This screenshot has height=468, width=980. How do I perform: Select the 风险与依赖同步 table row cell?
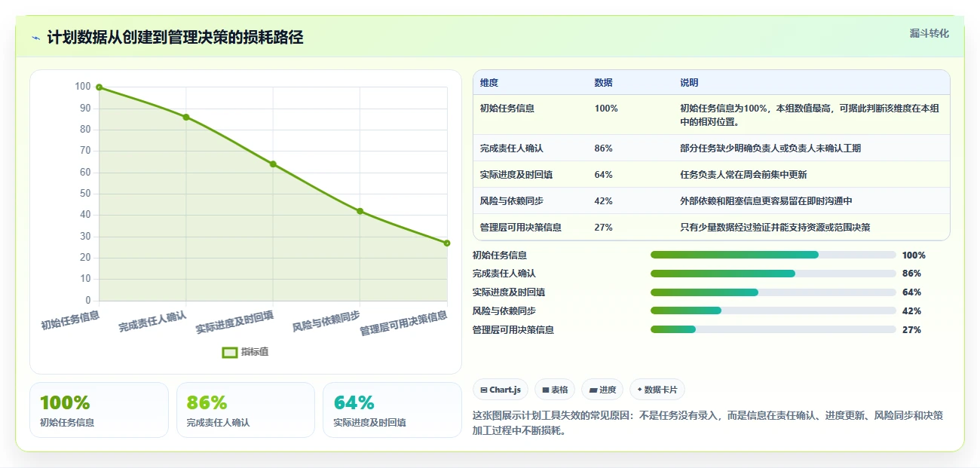tap(512, 201)
